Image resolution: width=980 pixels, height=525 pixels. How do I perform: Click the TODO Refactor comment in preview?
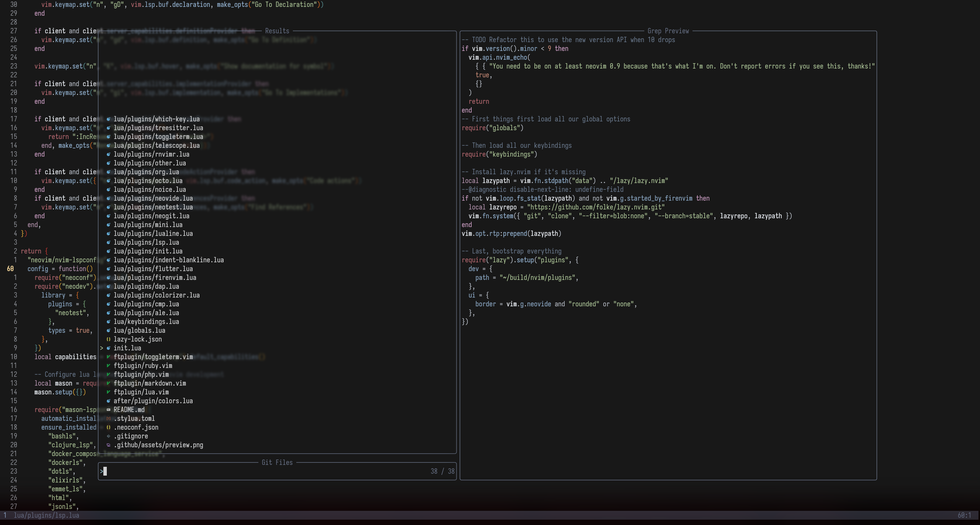(568, 40)
